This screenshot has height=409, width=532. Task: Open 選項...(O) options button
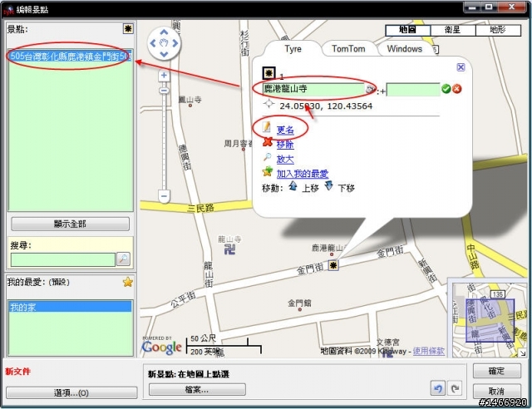point(71,392)
